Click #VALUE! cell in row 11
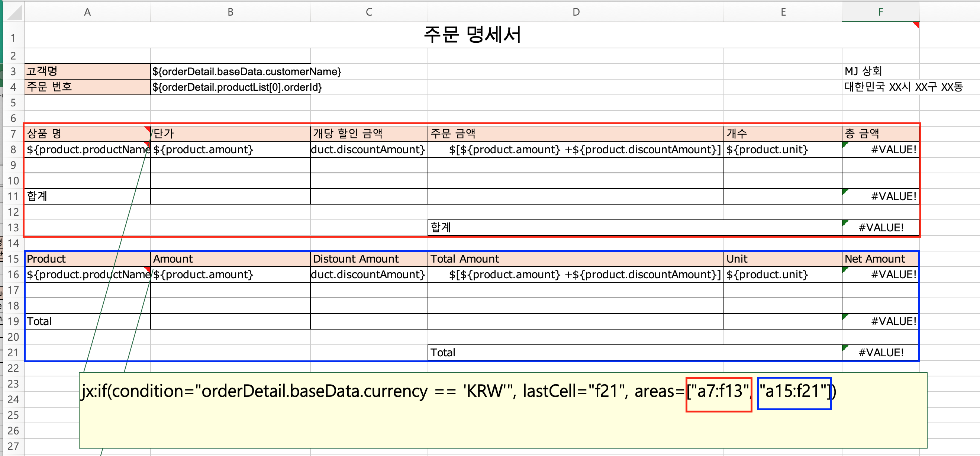The width and height of the screenshot is (980, 456). [881, 196]
